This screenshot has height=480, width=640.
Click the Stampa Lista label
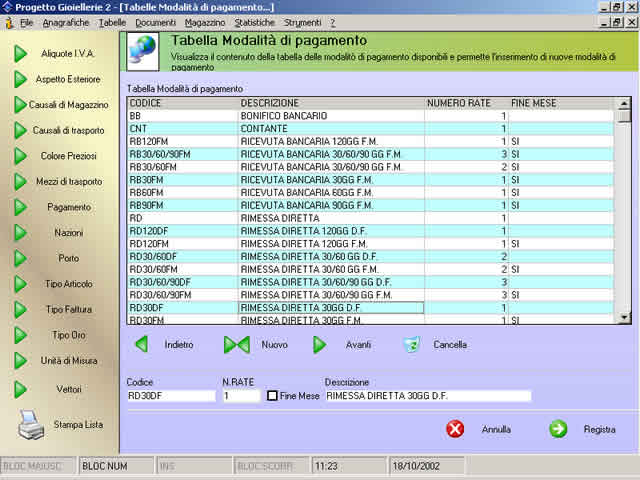tap(78, 424)
